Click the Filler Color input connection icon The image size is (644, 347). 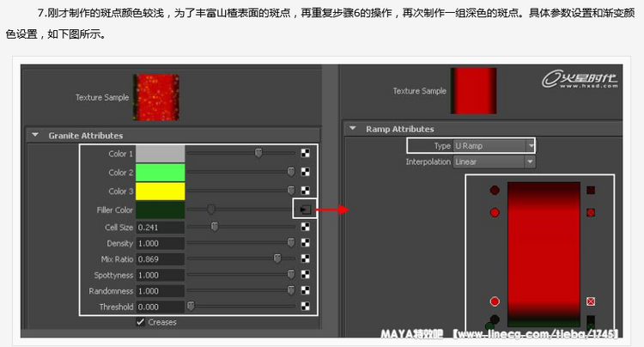305,209
